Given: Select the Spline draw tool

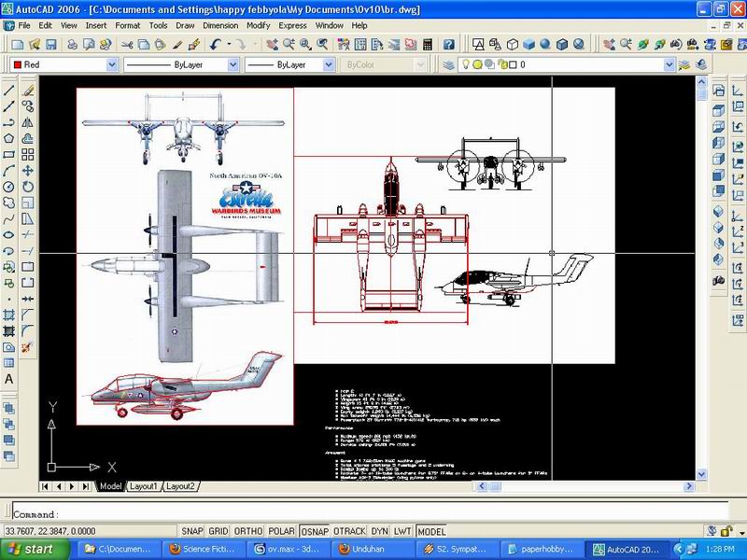Looking at the screenshot, I should [8, 219].
